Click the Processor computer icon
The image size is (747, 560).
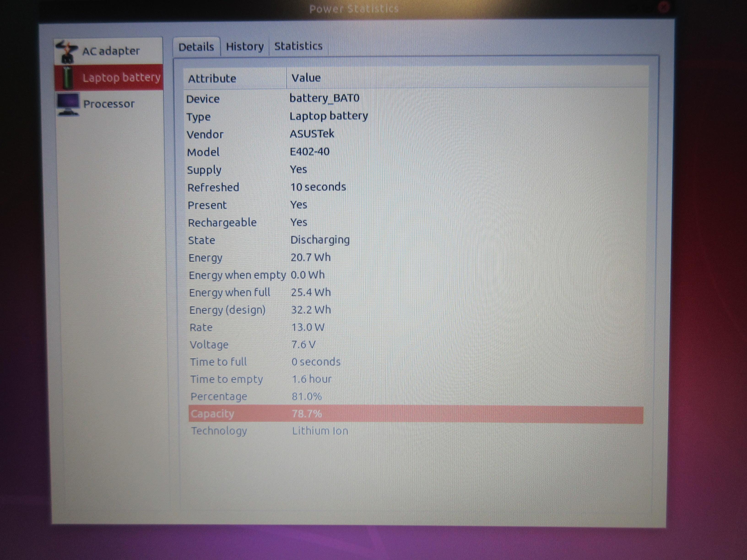68,105
